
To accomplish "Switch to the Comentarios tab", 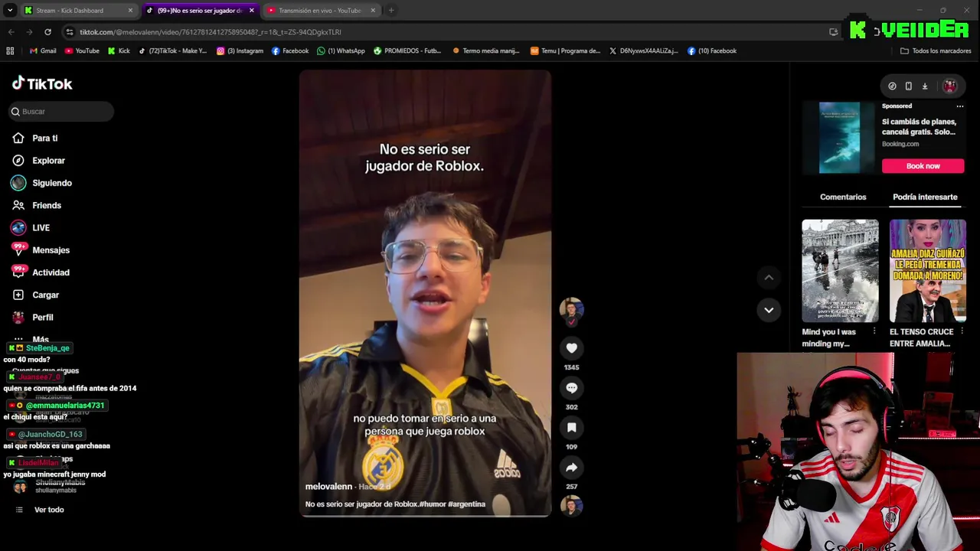I will click(x=843, y=197).
